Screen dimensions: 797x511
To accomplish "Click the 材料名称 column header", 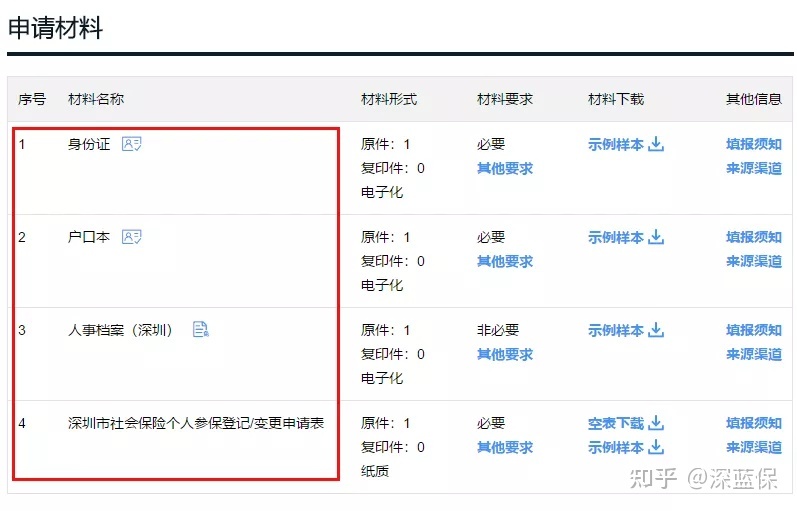I will [96, 99].
